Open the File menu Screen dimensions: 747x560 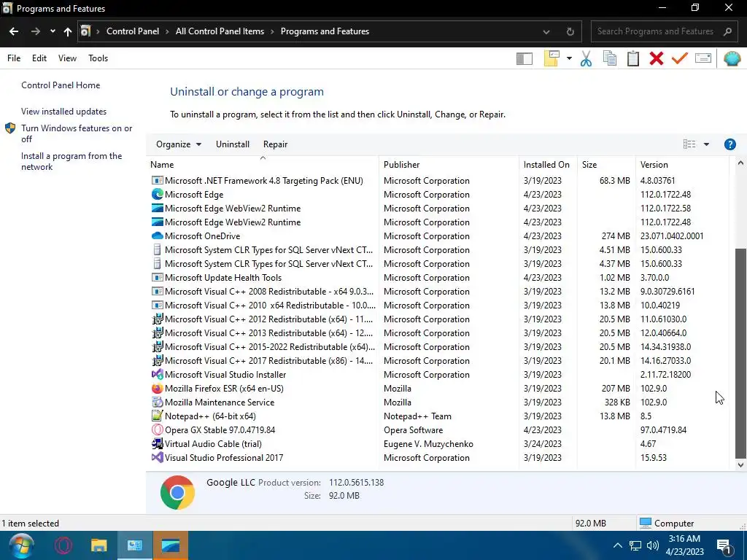[x=14, y=58]
